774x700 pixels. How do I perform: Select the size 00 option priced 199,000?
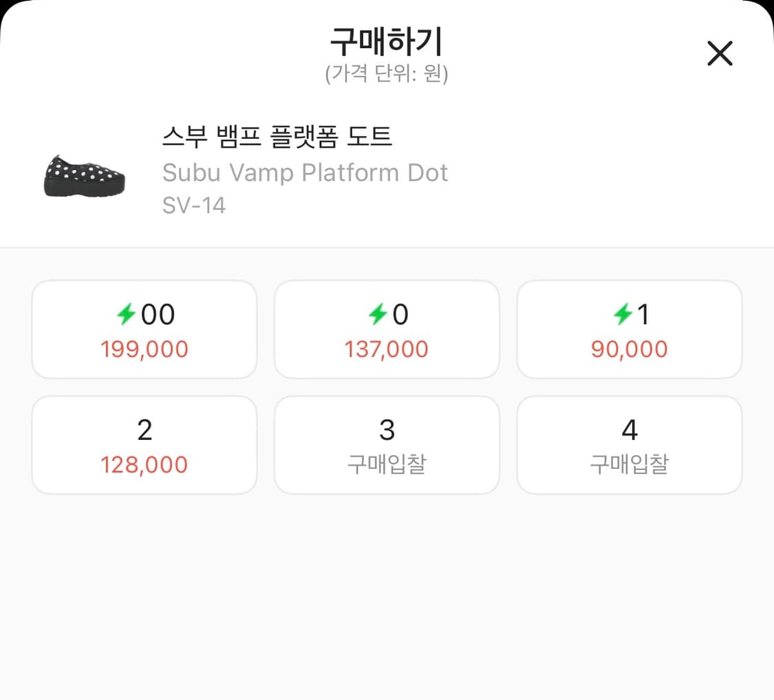(144, 329)
